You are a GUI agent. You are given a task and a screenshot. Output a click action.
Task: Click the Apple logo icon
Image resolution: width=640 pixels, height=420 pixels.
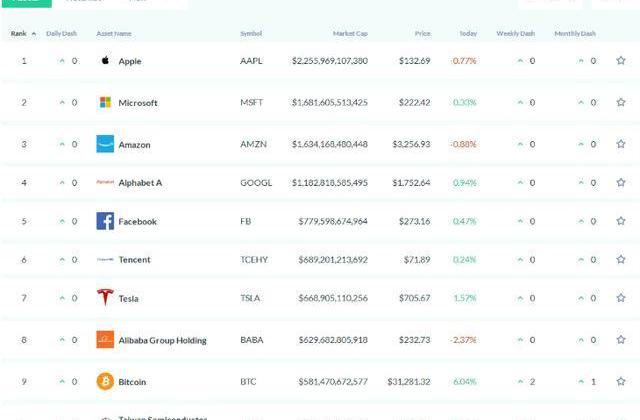(105, 60)
